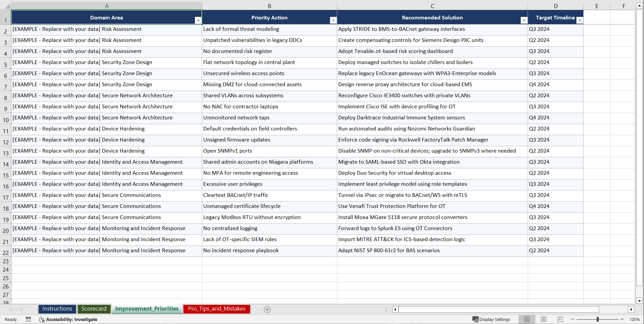The image size is (644, 324).
Task: Click the next sheet navigation arrow
Action: point(21,309)
